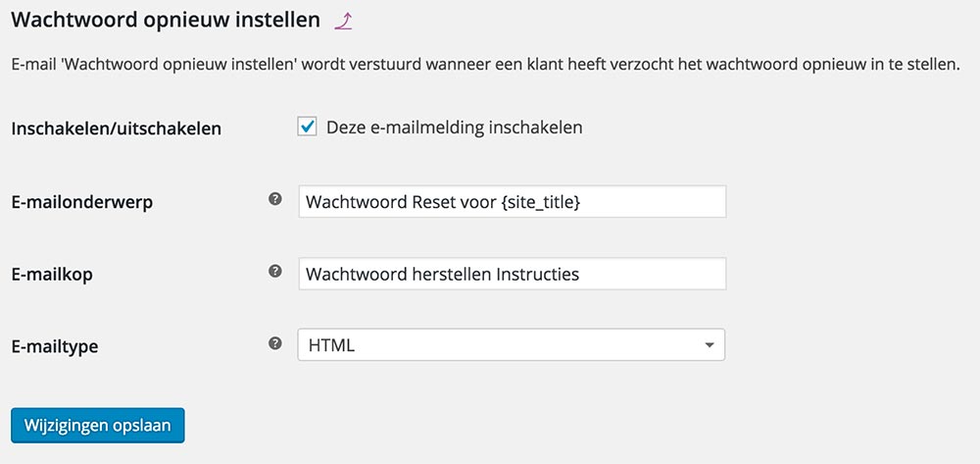This screenshot has width=980, height=464.
Task: Select the 'HTML' value in E-mailtype
Action: 331,345
